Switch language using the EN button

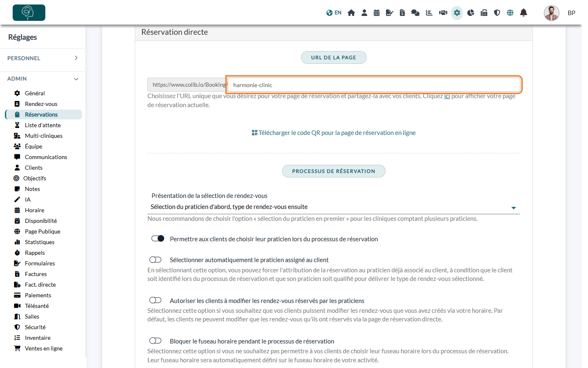click(x=334, y=13)
